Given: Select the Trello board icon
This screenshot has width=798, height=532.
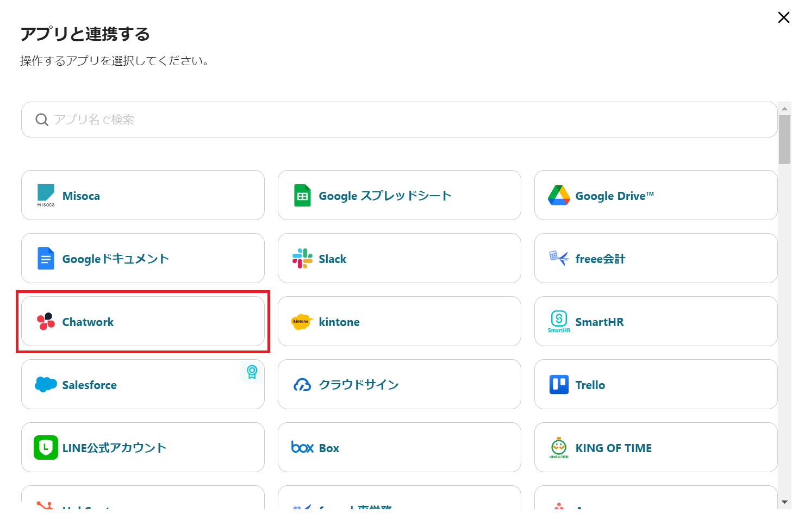Looking at the screenshot, I should [559, 385].
